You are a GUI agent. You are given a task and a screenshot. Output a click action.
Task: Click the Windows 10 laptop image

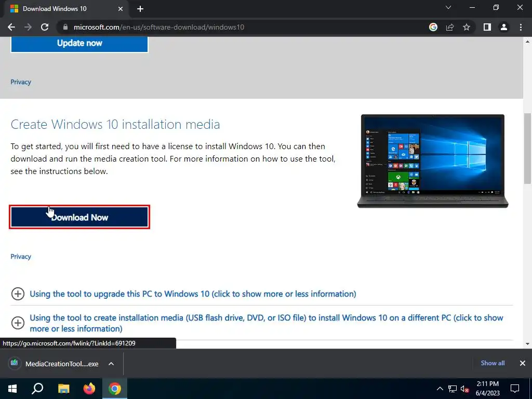[433, 161]
